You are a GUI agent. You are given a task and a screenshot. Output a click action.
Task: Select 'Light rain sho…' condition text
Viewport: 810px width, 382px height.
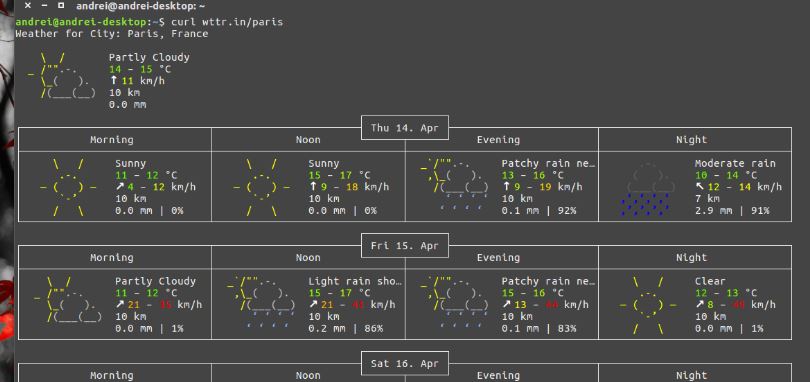pos(355,281)
